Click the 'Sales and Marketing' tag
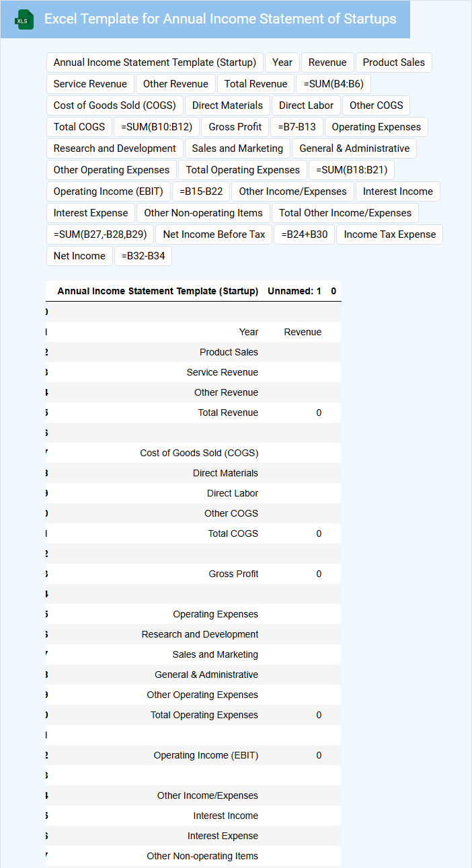 [x=237, y=148]
